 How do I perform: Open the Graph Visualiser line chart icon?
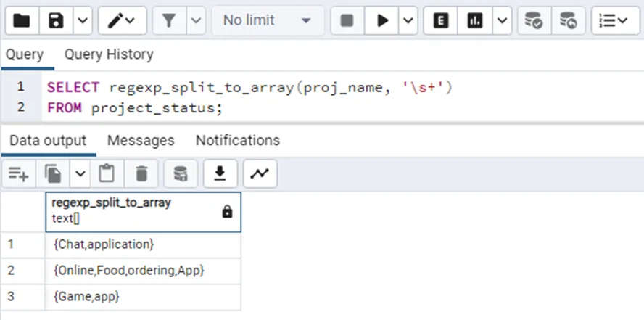pos(260,173)
